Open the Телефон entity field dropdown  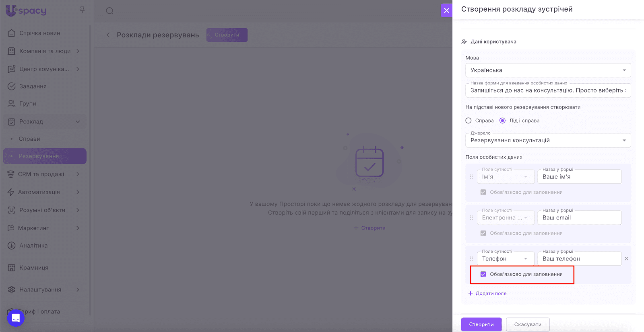[x=505, y=259]
